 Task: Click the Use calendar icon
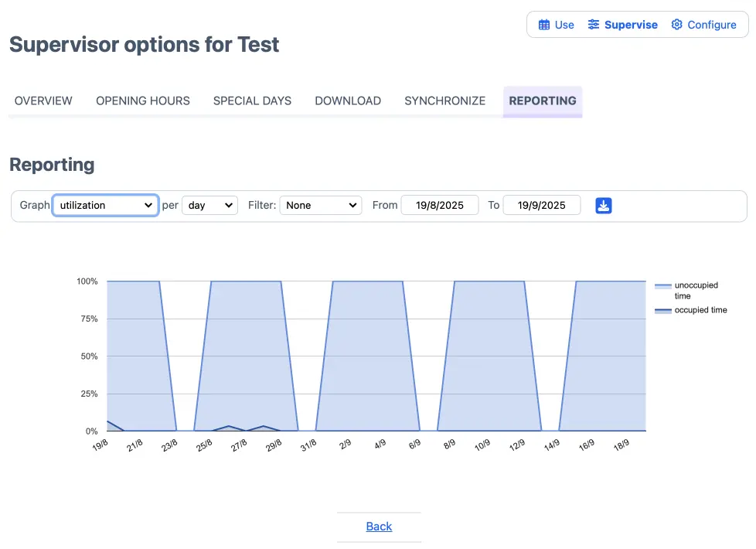click(544, 25)
